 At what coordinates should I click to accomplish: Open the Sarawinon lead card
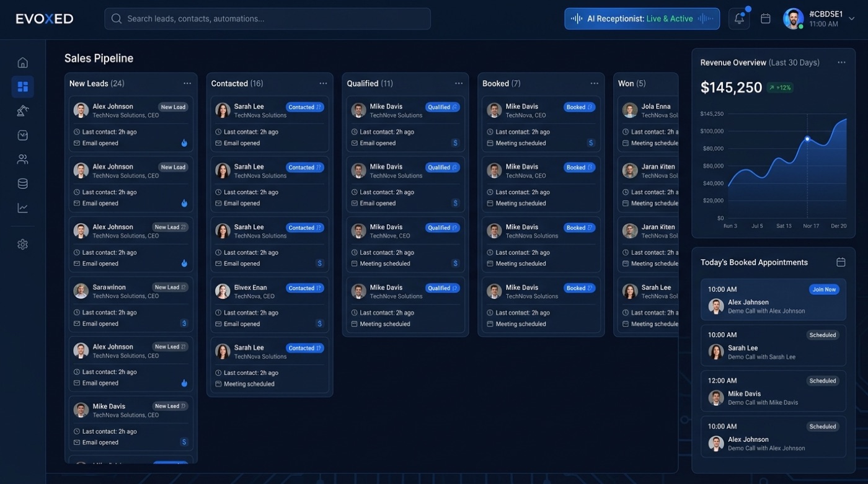pos(131,305)
